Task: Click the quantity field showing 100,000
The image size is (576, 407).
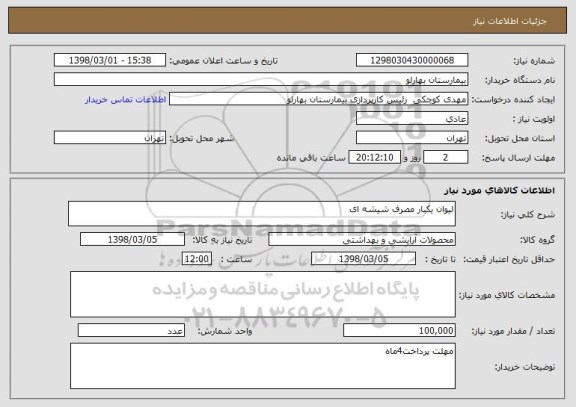Action: click(399, 330)
